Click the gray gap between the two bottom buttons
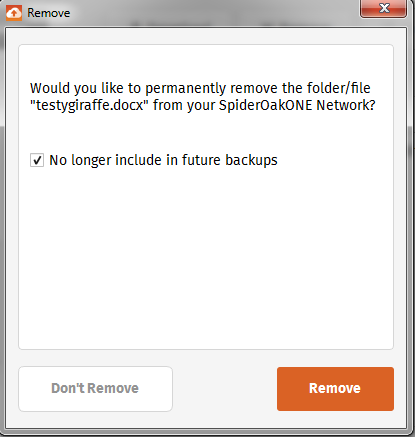 point(225,389)
